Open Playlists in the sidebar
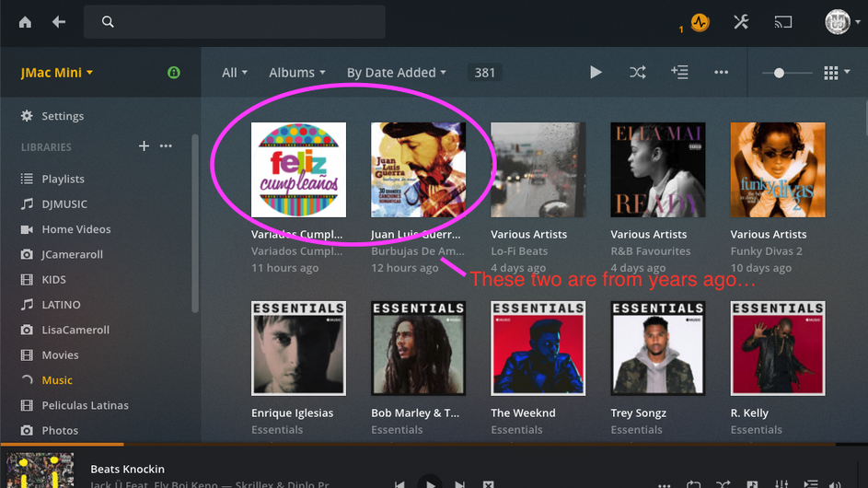This screenshot has height=488, width=868. pyautogui.click(x=64, y=179)
